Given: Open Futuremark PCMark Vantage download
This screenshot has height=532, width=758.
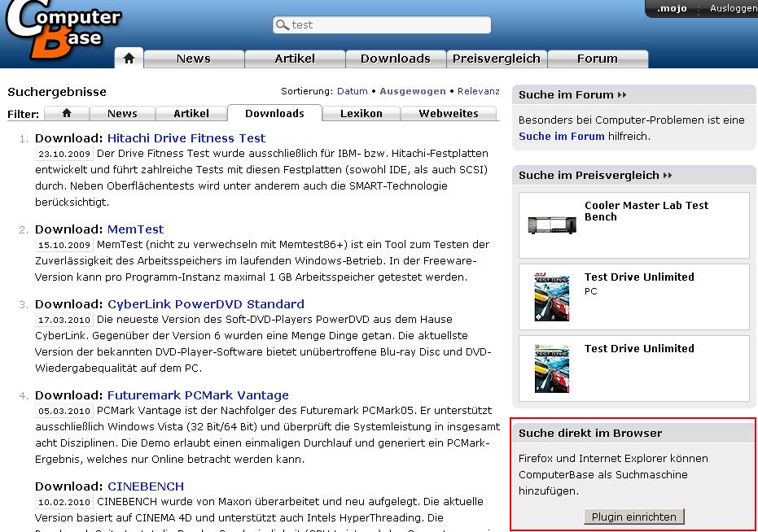Looking at the screenshot, I should (198, 395).
